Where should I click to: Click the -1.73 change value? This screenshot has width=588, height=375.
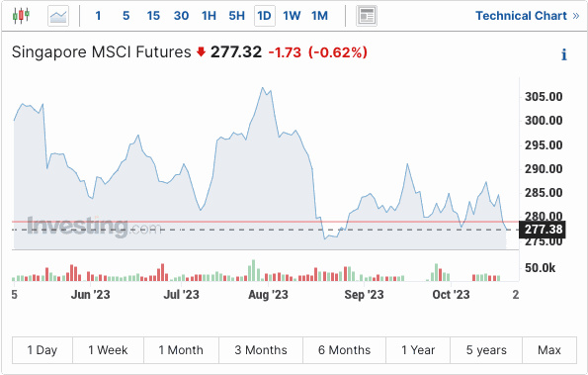tap(285, 52)
